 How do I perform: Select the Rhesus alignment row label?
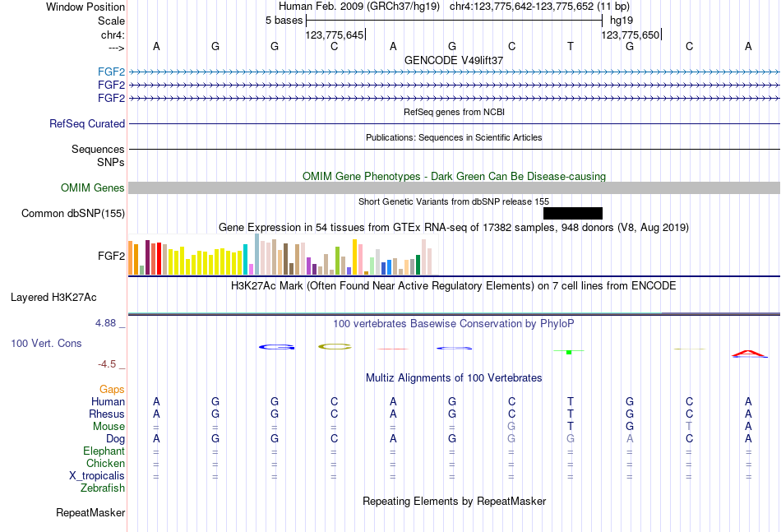point(107,414)
